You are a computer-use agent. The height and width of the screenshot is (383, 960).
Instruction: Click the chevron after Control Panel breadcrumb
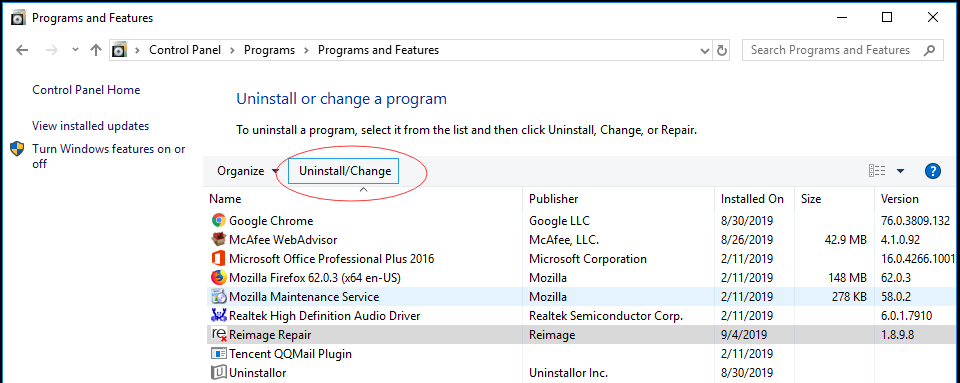click(x=233, y=50)
